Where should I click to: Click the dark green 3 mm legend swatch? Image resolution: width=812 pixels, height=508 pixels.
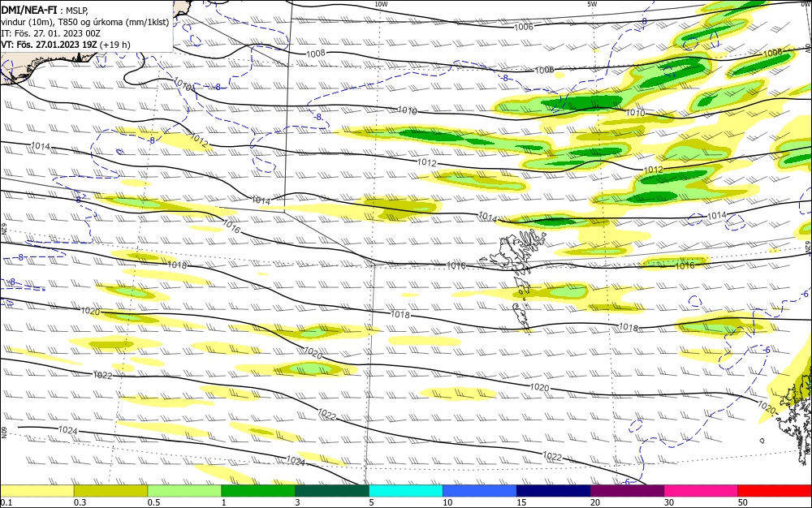point(332,491)
